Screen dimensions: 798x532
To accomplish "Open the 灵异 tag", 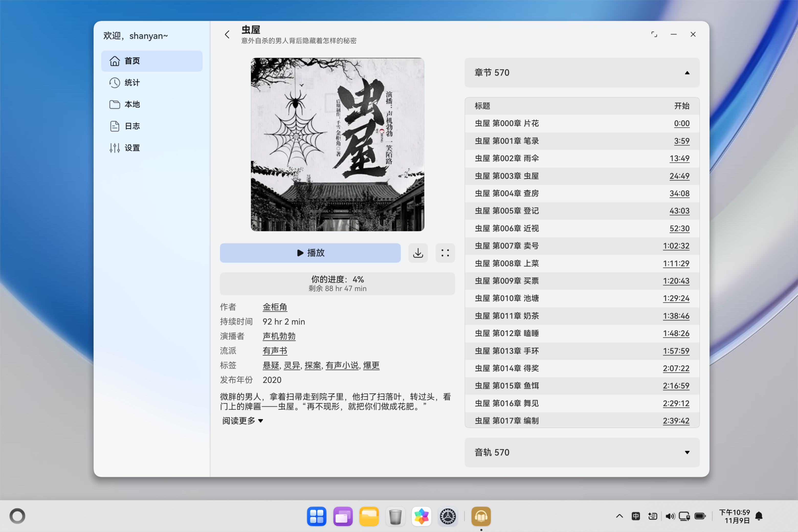I will (292, 365).
